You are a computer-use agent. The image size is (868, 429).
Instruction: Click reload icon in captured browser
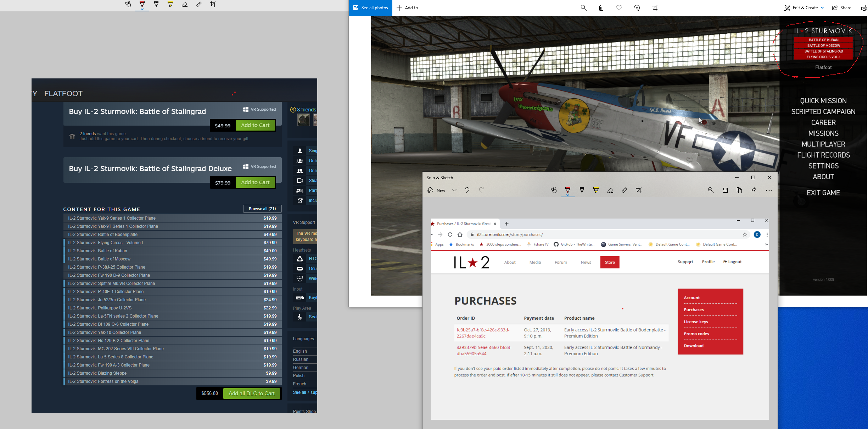[450, 235]
